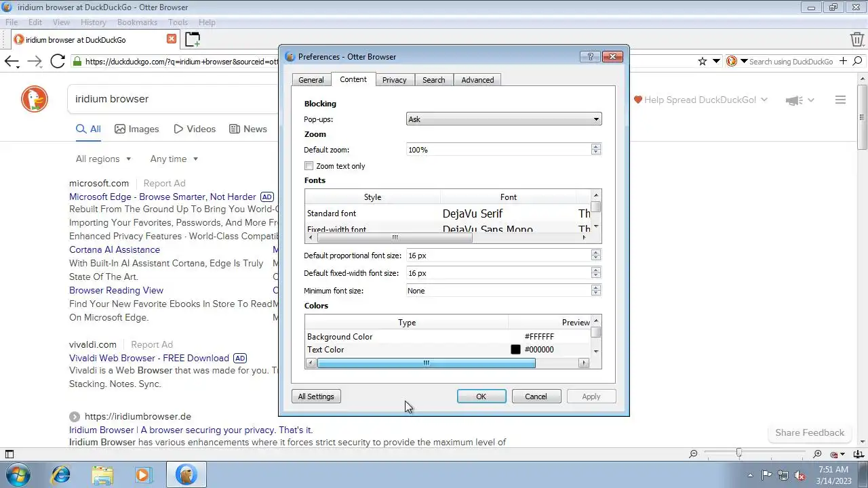Viewport: 868px width, 488px height.
Task: Click the black Text Color swatch
Action: coord(515,350)
